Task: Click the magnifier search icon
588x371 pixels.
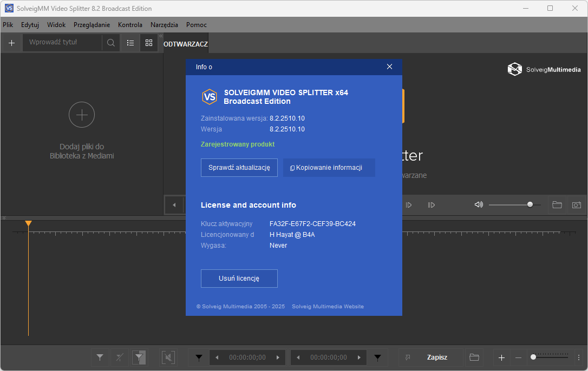Action: (110, 43)
